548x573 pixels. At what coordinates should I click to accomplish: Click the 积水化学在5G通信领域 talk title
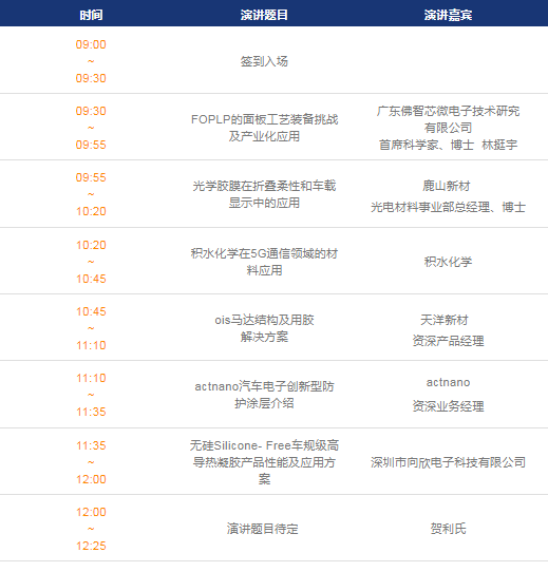(264, 262)
